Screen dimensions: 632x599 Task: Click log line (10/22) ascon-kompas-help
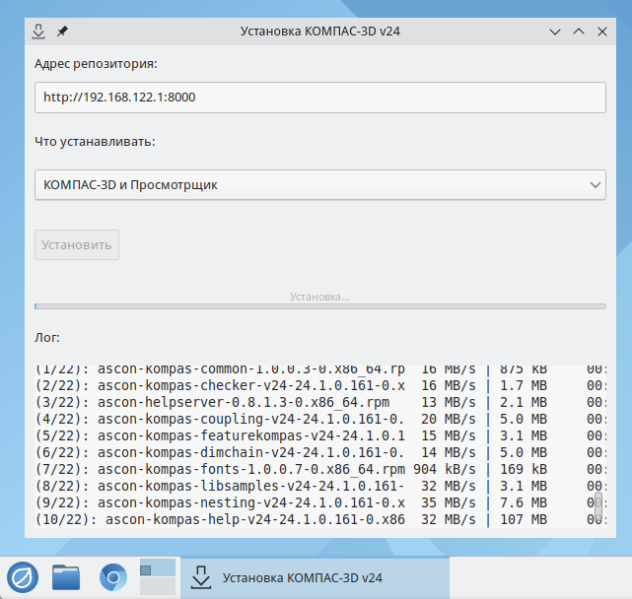[x=321, y=520]
